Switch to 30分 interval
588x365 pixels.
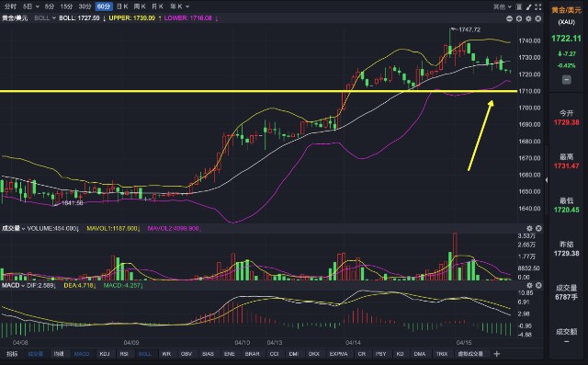85,6
